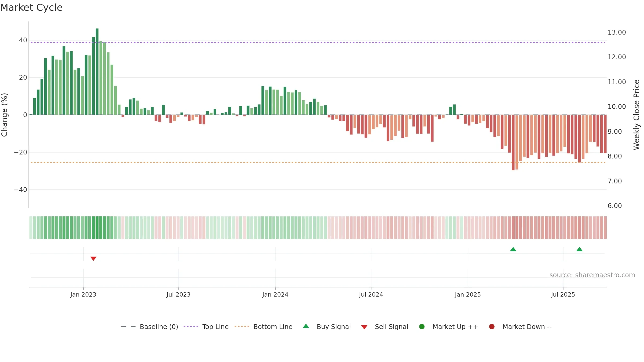The height and width of the screenshot is (362, 644).
Task: Click the Jan 2025 x-axis label
Action: pos(468,294)
